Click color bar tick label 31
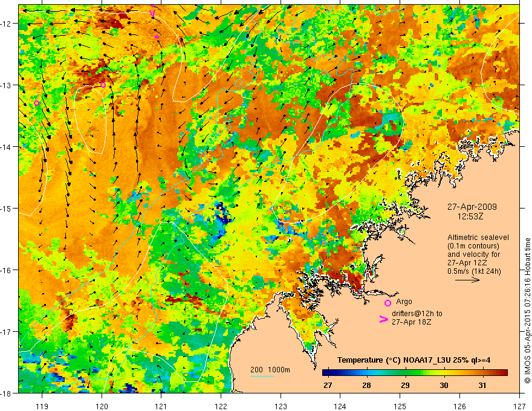 [482, 385]
